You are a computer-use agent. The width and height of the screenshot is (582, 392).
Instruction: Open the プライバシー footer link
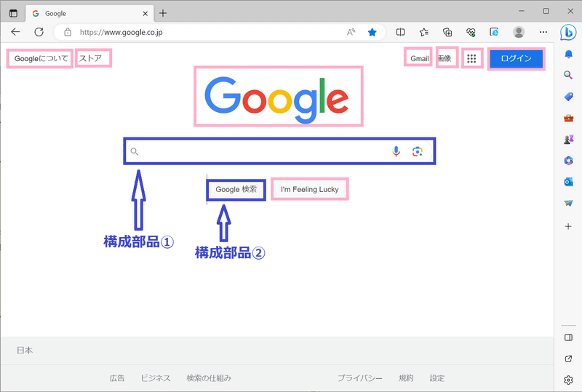pos(359,378)
